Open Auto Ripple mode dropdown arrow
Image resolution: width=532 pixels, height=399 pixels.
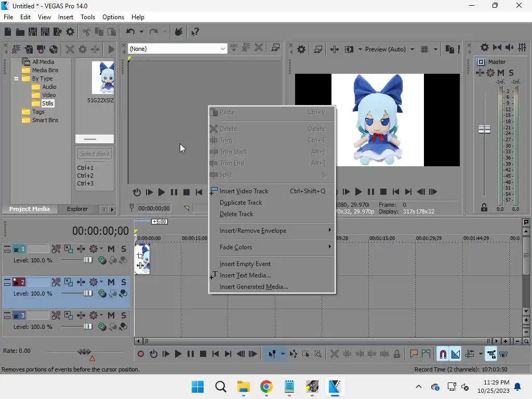click(x=481, y=354)
